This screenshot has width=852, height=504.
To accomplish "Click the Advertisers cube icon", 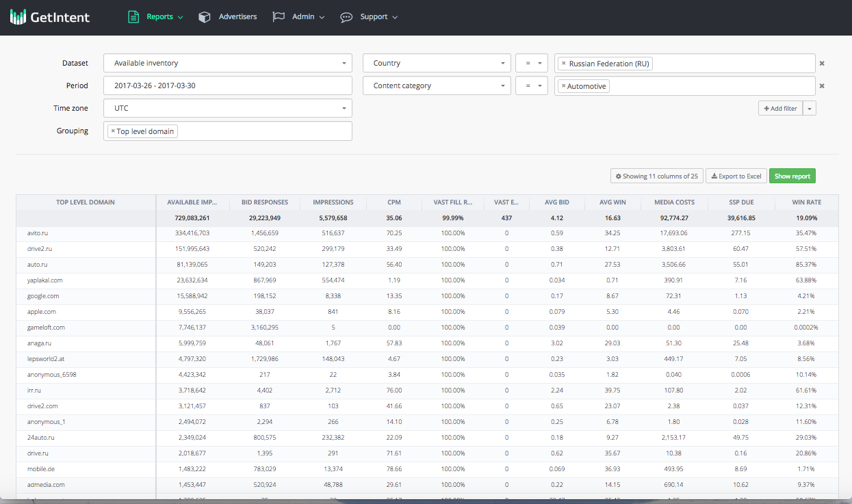I will (x=205, y=17).
